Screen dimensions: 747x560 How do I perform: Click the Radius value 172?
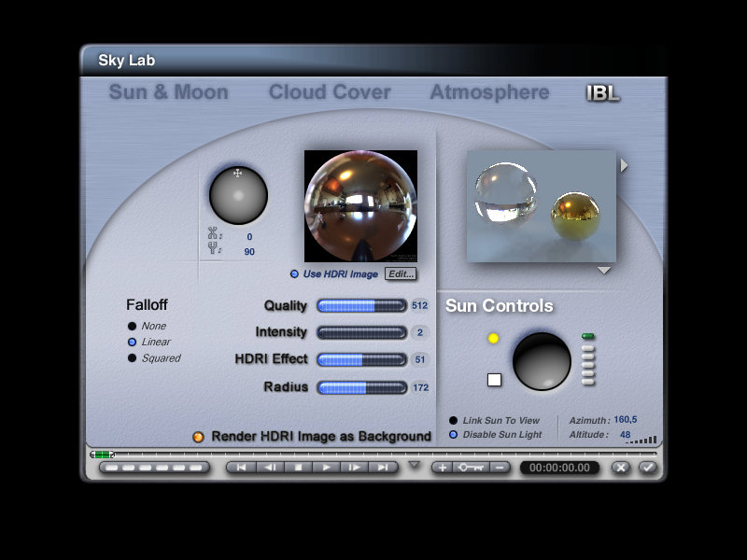(x=421, y=387)
